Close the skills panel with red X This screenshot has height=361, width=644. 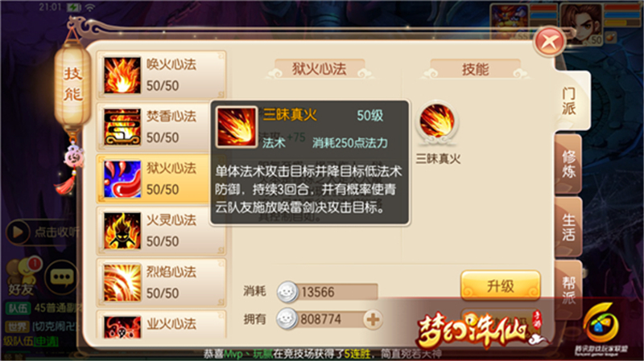549,42
